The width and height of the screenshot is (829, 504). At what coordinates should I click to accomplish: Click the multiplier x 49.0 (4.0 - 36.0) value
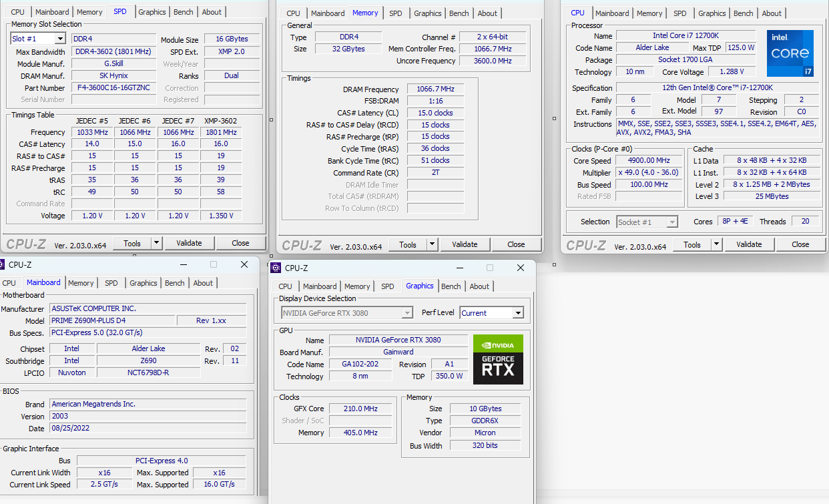point(648,172)
